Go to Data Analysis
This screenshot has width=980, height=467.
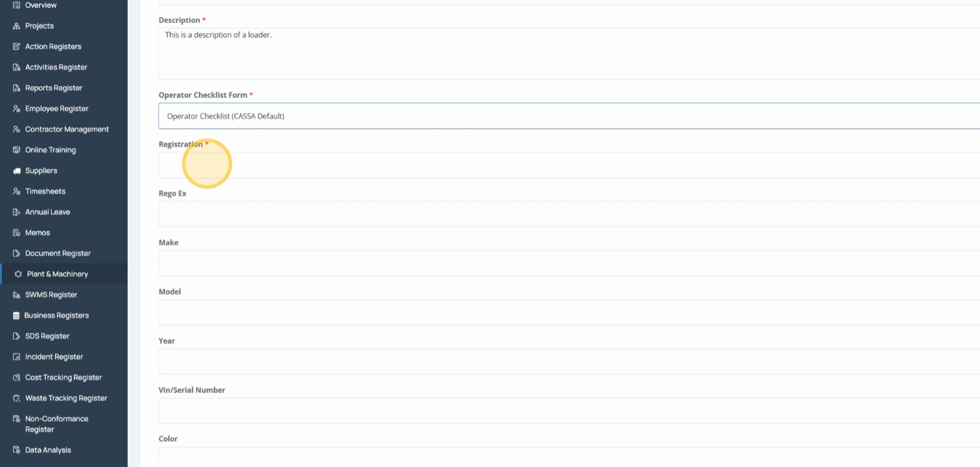pyautogui.click(x=47, y=450)
